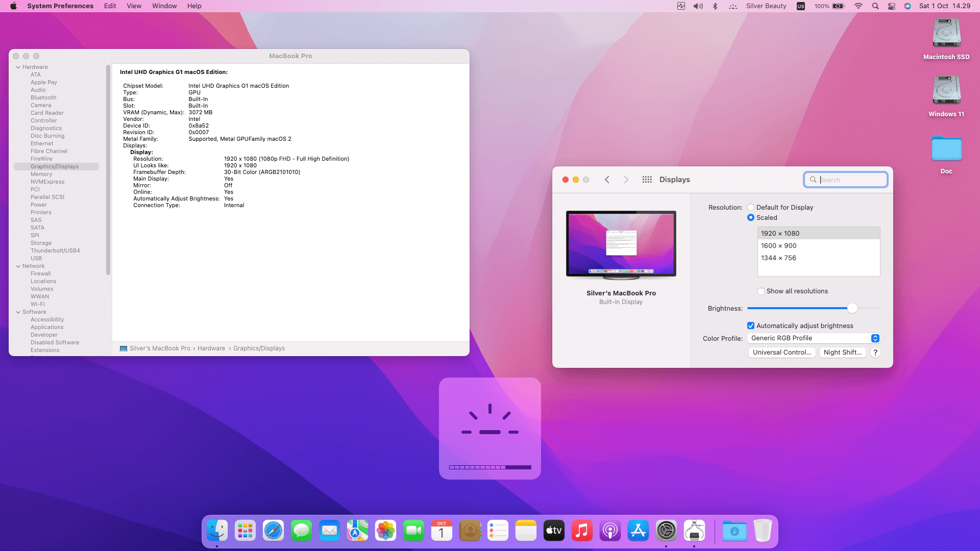980x551 pixels.
Task: Click Night Shift button
Action: click(843, 353)
